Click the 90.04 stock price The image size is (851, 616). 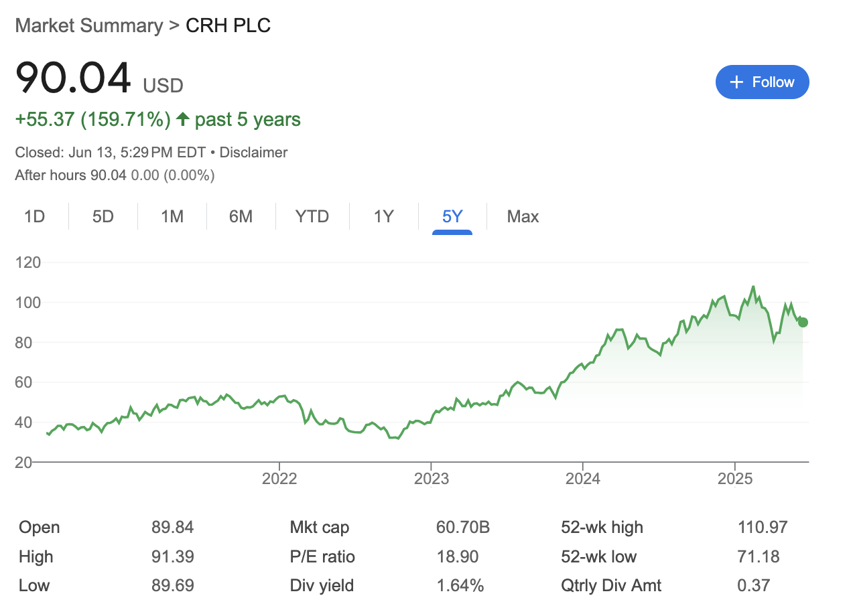73,78
